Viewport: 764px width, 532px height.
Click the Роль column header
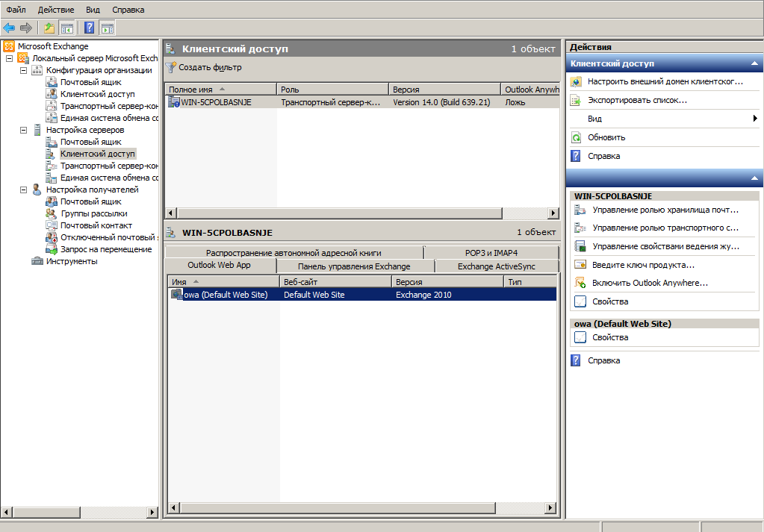332,89
